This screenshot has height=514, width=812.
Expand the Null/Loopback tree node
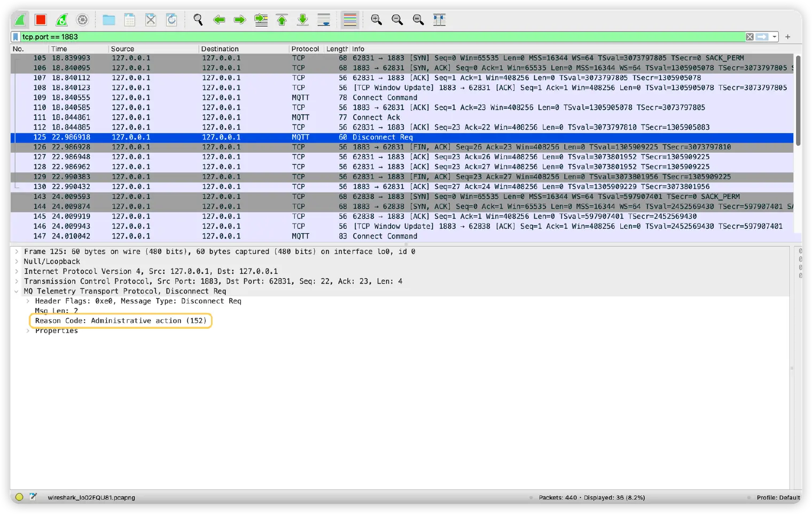pyautogui.click(x=17, y=262)
